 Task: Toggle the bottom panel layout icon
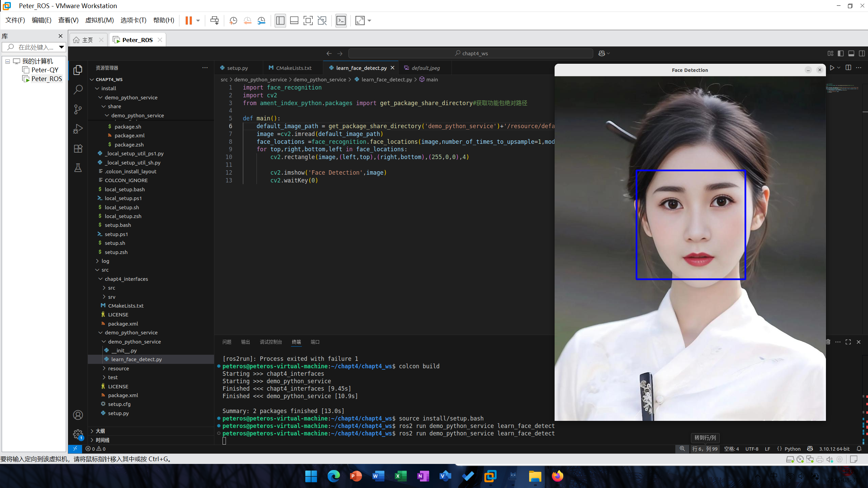pyautogui.click(x=851, y=53)
